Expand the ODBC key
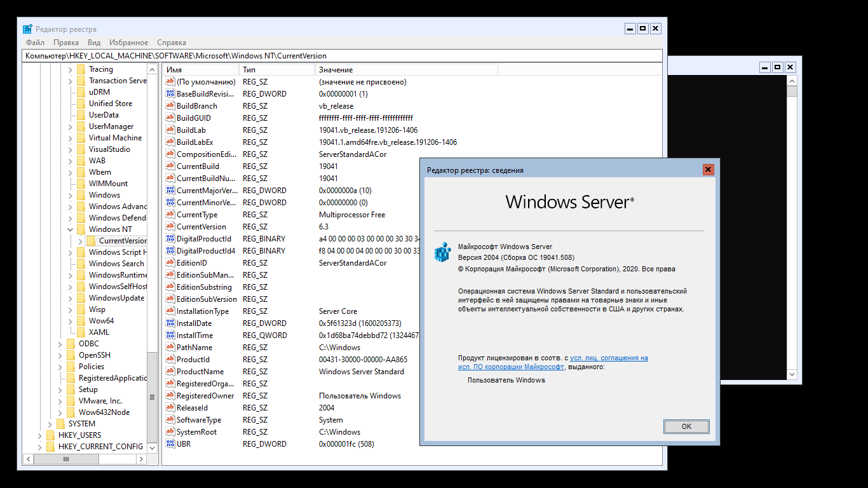This screenshot has height=488, width=868. click(x=60, y=344)
